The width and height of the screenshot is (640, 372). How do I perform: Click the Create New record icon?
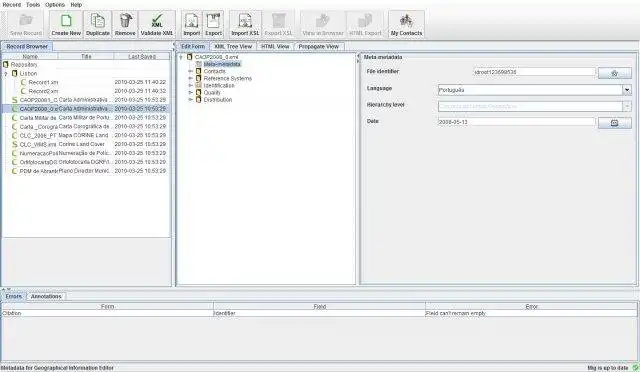66,20
